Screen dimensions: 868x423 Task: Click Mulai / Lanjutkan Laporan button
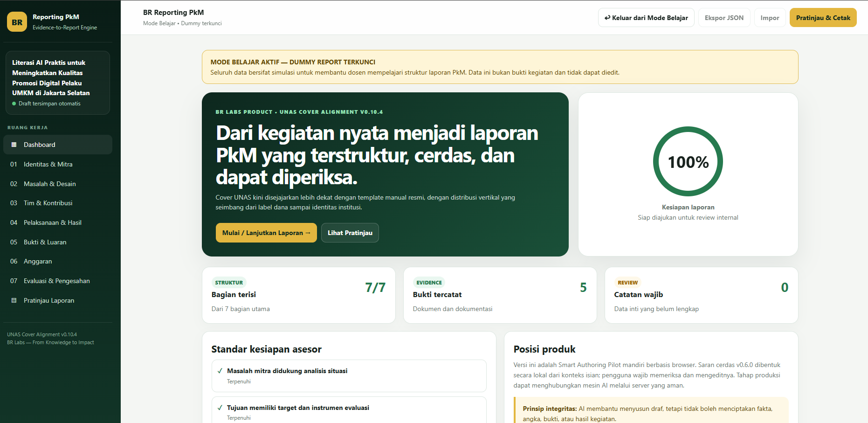266,233
